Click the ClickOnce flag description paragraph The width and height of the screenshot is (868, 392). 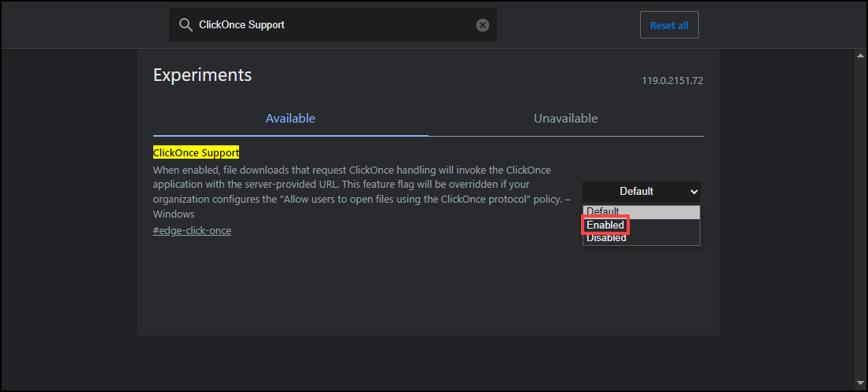362,192
